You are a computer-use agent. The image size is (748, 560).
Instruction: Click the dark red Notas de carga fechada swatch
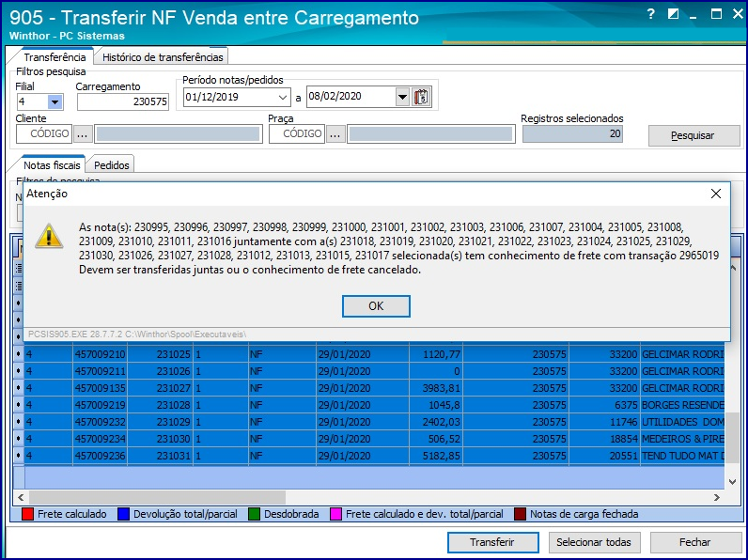tap(520, 514)
